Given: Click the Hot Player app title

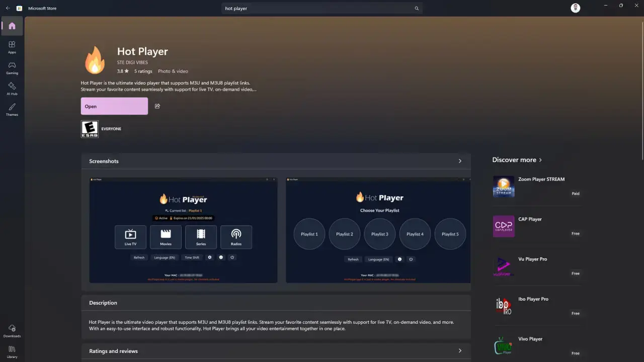Looking at the screenshot, I should coord(142,51).
